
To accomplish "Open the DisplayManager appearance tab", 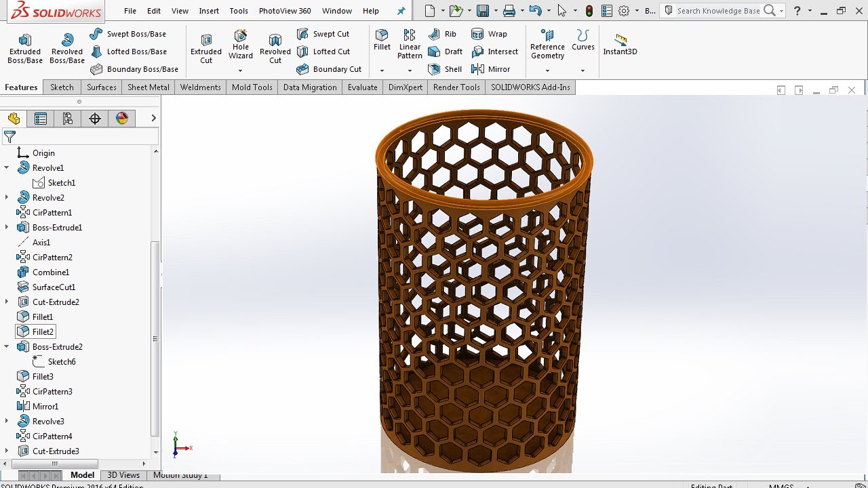I will pos(122,119).
